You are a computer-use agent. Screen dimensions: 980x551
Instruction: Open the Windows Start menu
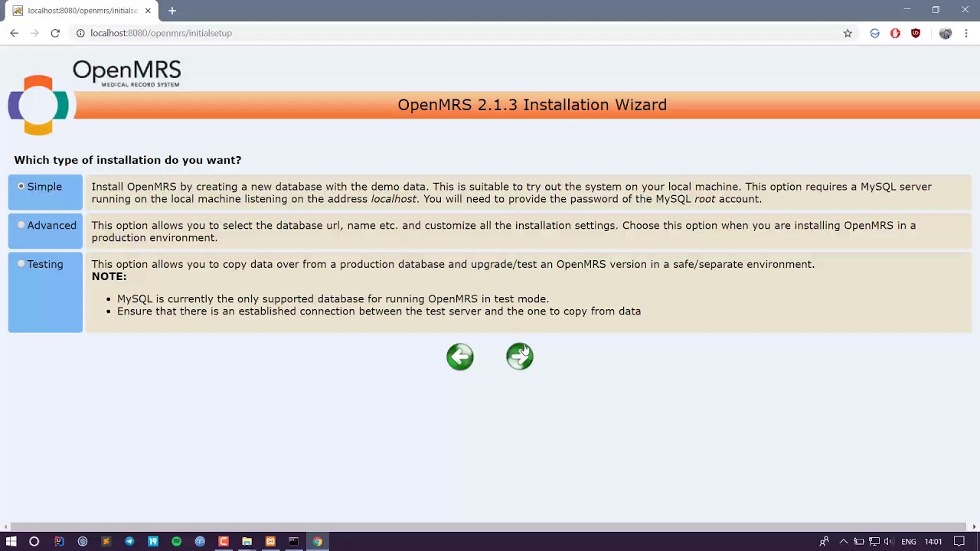point(11,542)
